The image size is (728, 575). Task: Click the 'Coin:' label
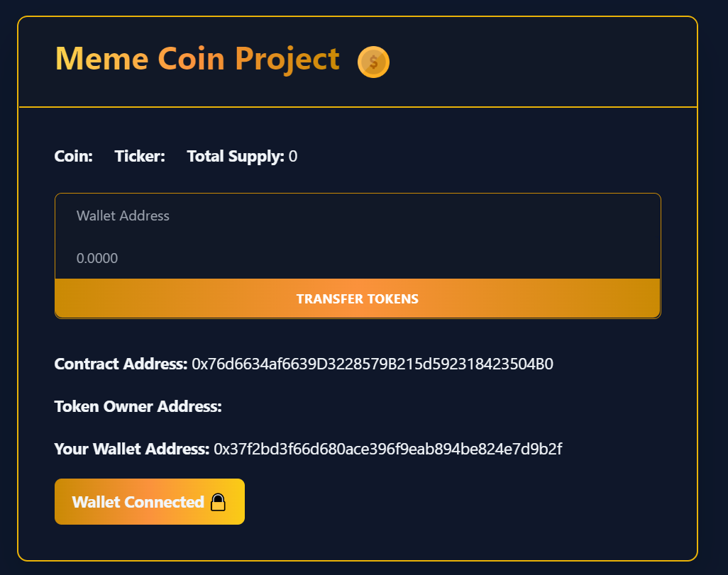click(x=72, y=156)
